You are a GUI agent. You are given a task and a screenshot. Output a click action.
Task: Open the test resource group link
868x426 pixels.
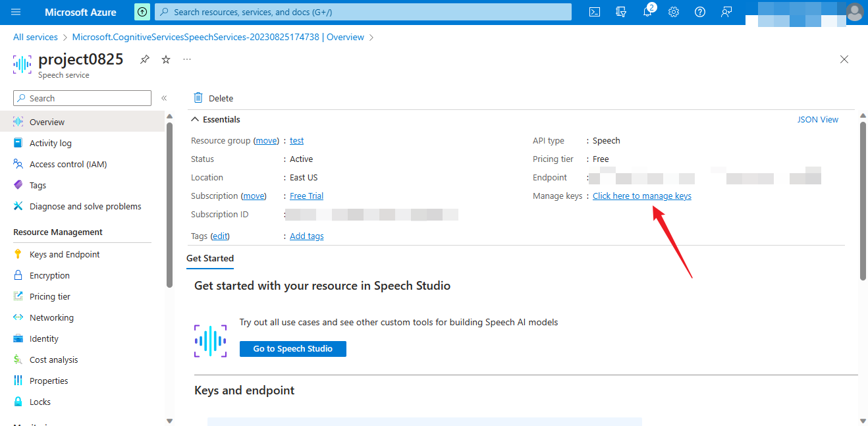coord(296,140)
